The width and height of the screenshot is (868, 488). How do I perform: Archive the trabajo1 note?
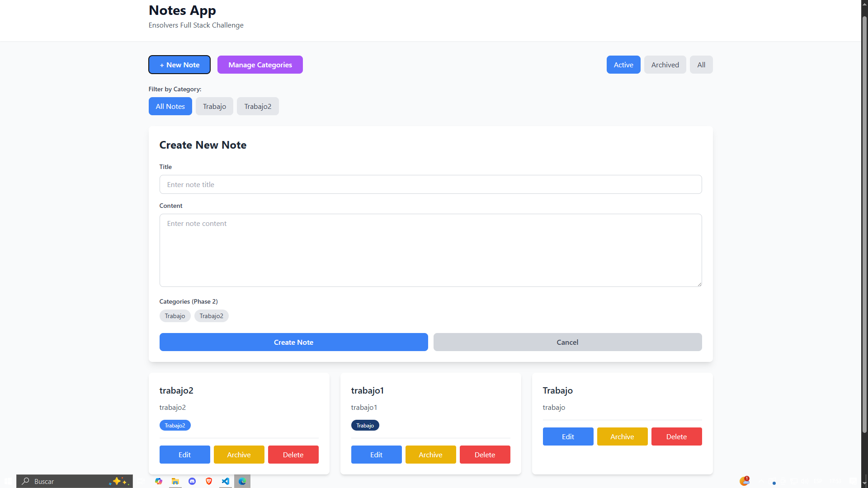pos(431,455)
